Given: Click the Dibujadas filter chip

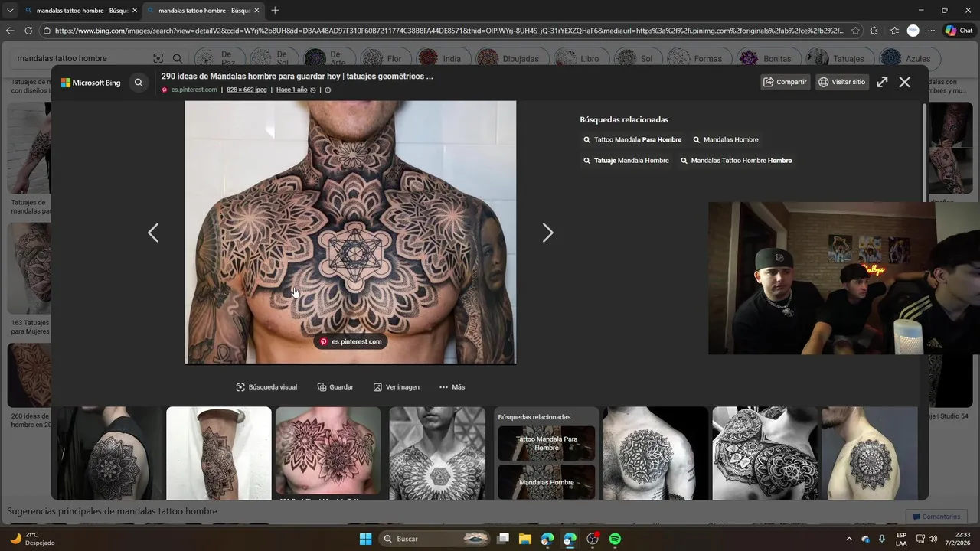Looking at the screenshot, I should coord(511,58).
